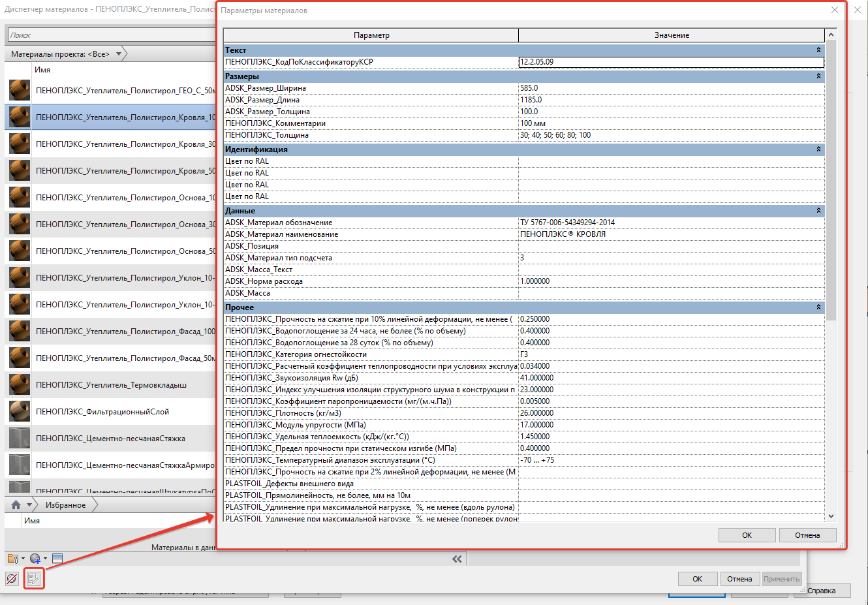
Task: Select ПЕНОПЛЭКС_Утеплитель_Термовкладыш in the material list
Action: [111, 385]
